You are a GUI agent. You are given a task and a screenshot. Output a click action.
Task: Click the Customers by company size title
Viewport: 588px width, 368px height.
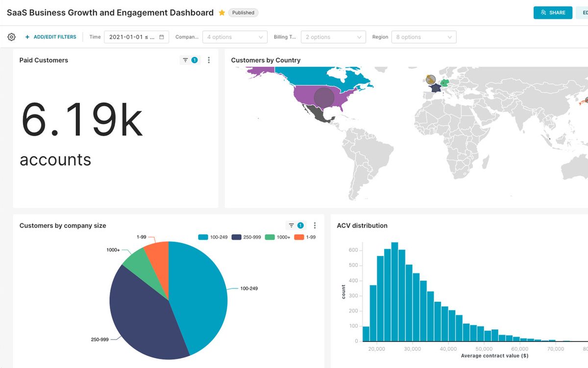click(63, 226)
